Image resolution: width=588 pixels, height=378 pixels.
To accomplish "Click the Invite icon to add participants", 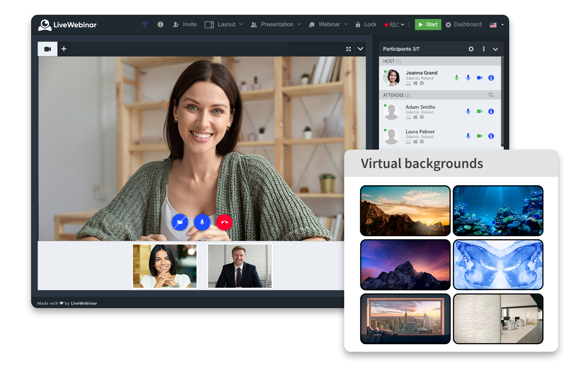I will click(176, 24).
